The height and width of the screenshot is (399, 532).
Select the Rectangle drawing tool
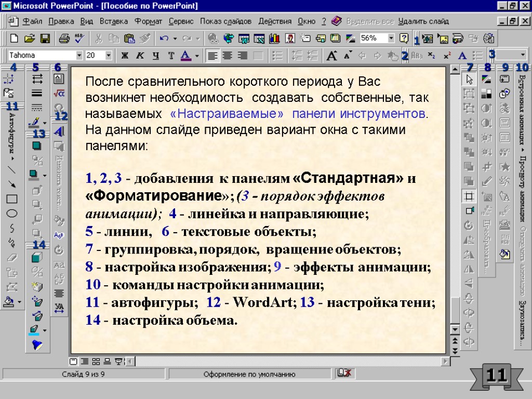click(x=11, y=199)
